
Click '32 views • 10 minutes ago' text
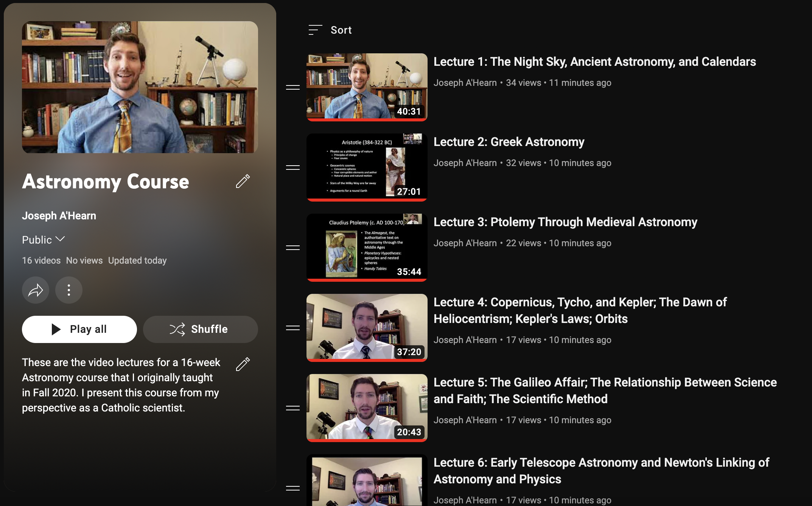559,163
